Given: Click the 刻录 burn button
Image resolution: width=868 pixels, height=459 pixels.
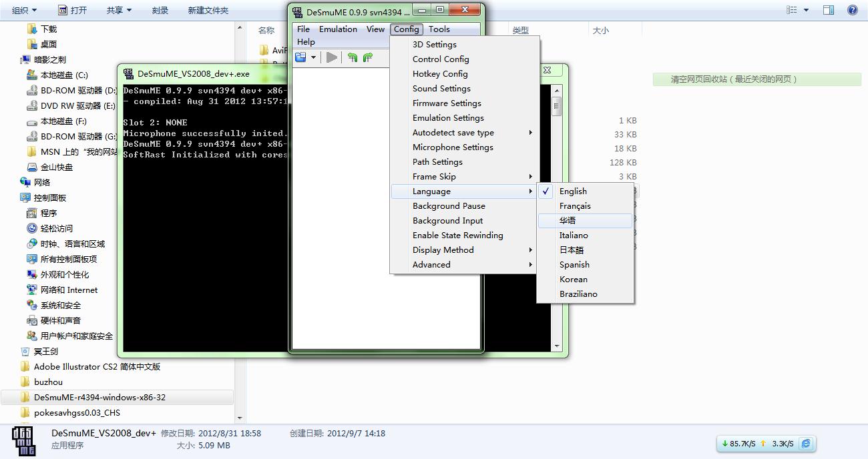Looking at the screenshot, I should 160,10.
